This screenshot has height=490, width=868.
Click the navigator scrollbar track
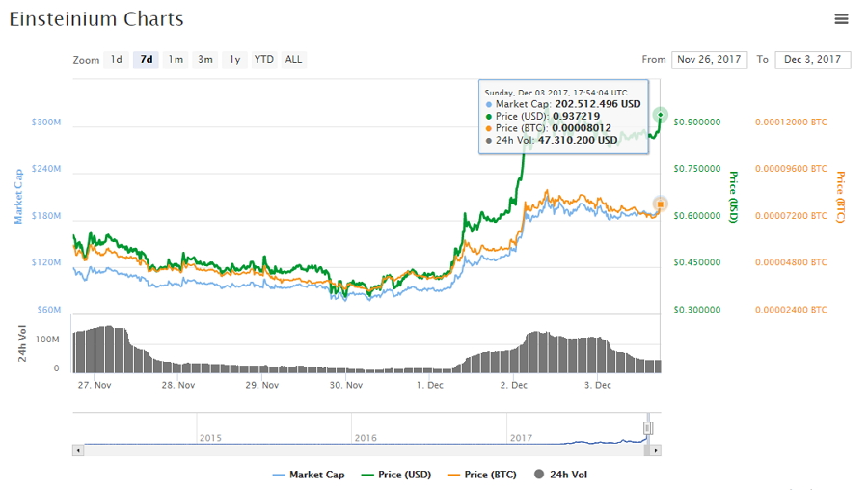point(364,450)
